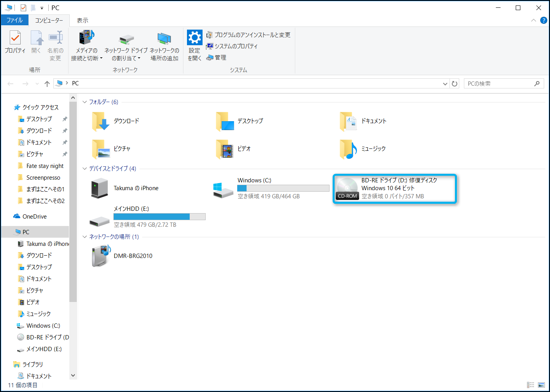Open the help question mark icon
Screen dimensions: 550x392
click(x=544, y=20)
